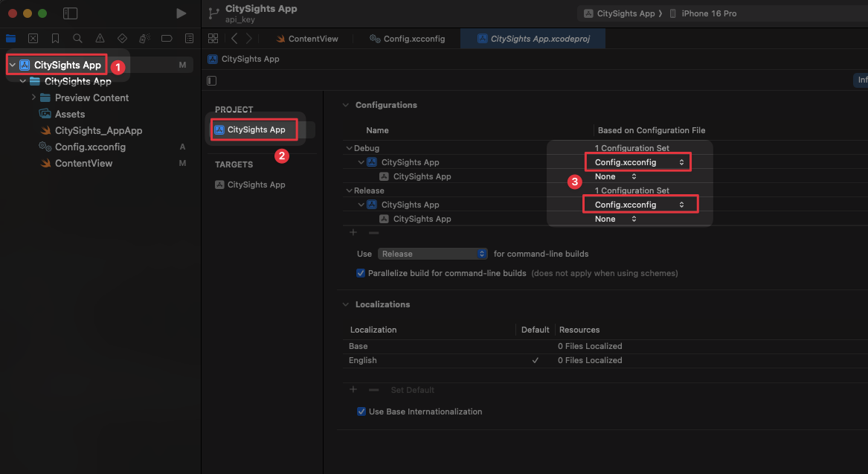This screenshot has width=868, height=474.
Task: Toggle Parallelize build for command-line builds
Action: (361, 273)
